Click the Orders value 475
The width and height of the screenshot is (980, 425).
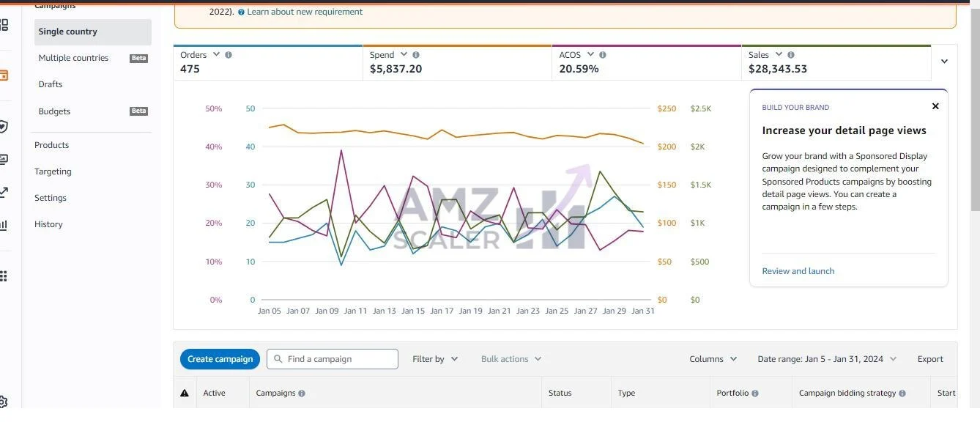tap(190, 69)
